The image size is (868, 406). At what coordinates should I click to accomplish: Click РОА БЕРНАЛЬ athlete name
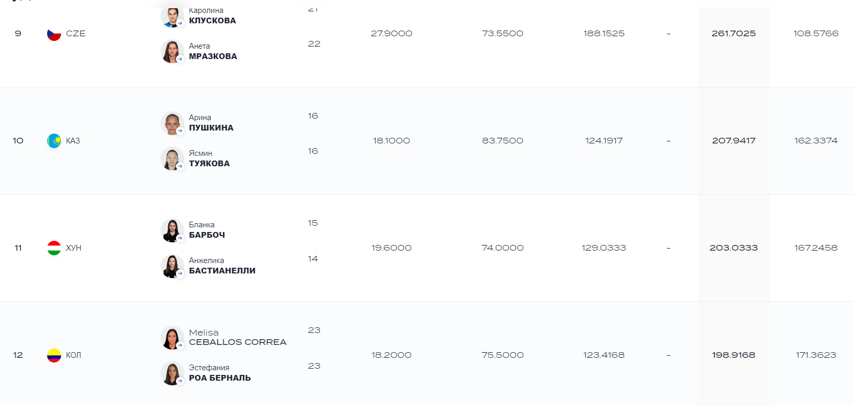(x=220, y=378)
